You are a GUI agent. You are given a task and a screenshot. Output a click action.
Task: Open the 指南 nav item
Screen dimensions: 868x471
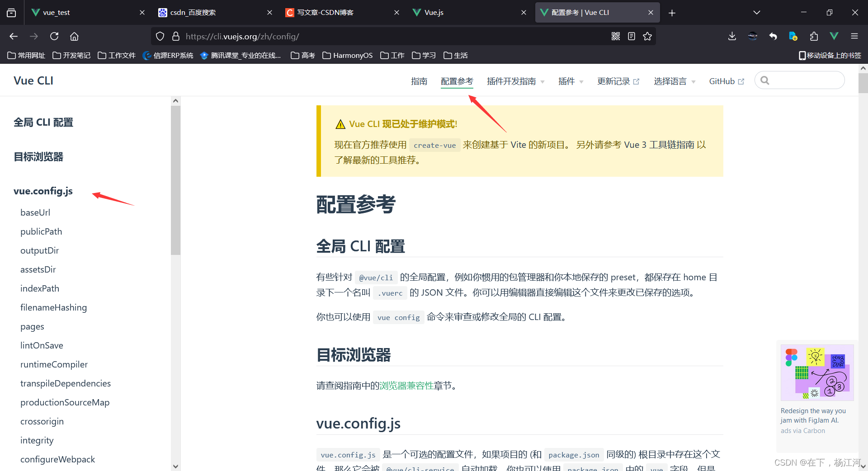pos(419,81)
